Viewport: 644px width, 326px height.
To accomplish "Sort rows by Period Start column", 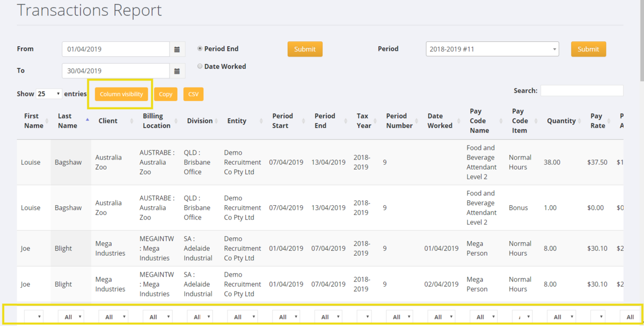I will [283, 120].
